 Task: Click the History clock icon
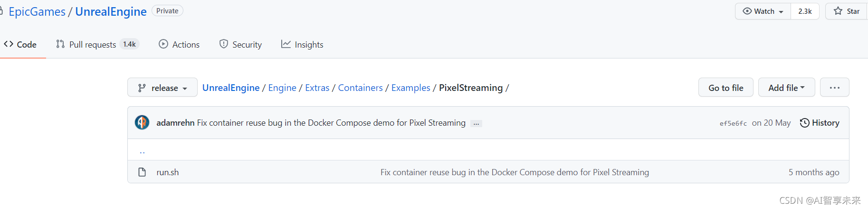(x=804, y=123)
